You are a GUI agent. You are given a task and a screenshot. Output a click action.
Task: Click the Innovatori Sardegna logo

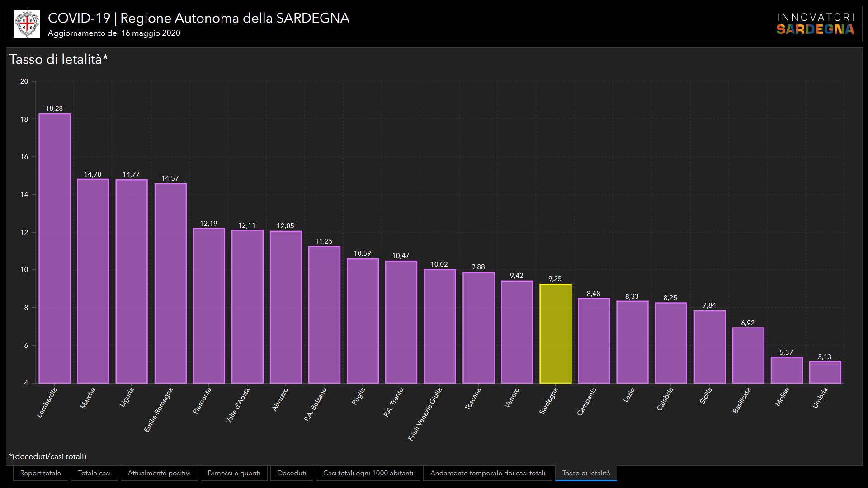click(815, 24)
